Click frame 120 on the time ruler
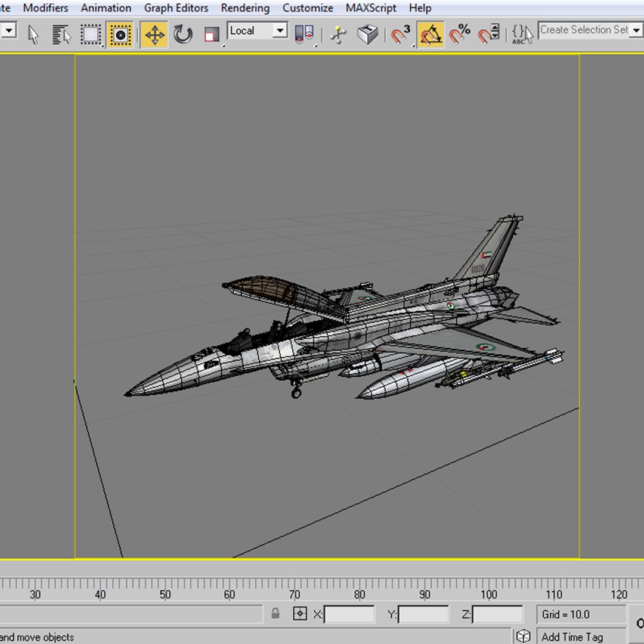This screenshot has height=644, width=644. tap(618, 595)
